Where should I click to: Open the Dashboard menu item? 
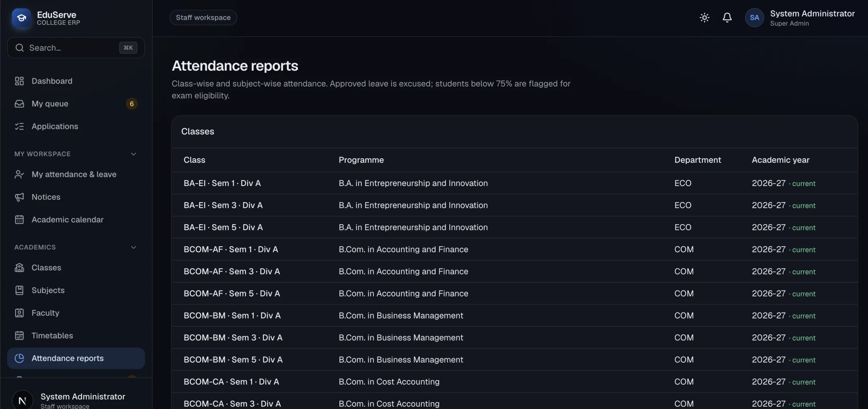click(x=76, y=81)
